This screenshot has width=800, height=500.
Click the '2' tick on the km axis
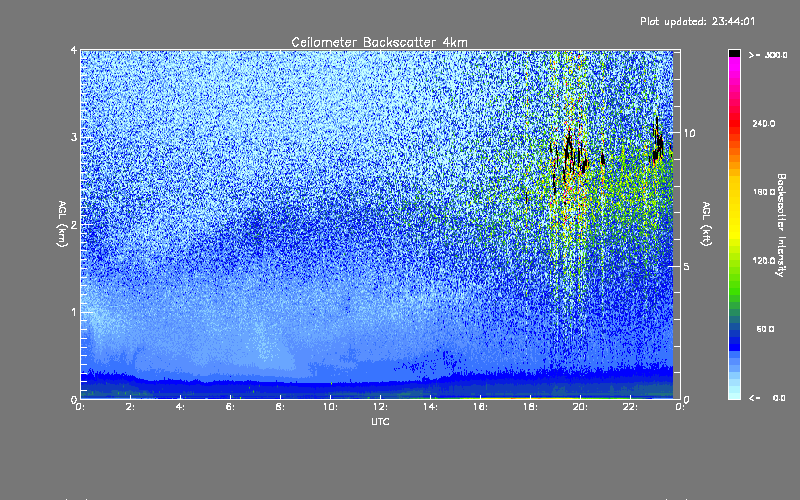click(74, 224)
